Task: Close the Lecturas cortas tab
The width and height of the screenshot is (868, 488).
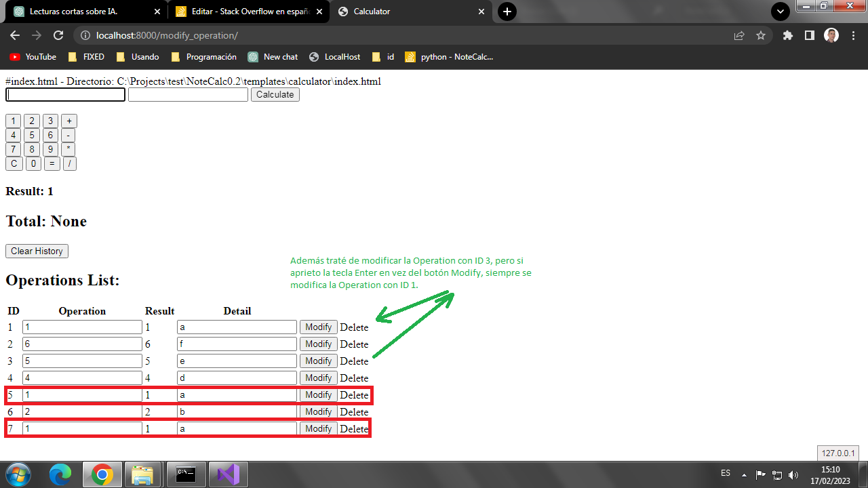Action: 157,12
